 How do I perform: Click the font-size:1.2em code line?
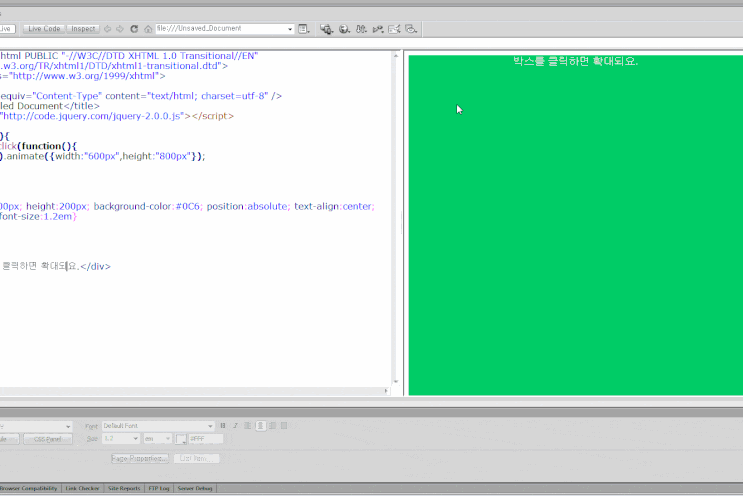click(x=38, y=216)
